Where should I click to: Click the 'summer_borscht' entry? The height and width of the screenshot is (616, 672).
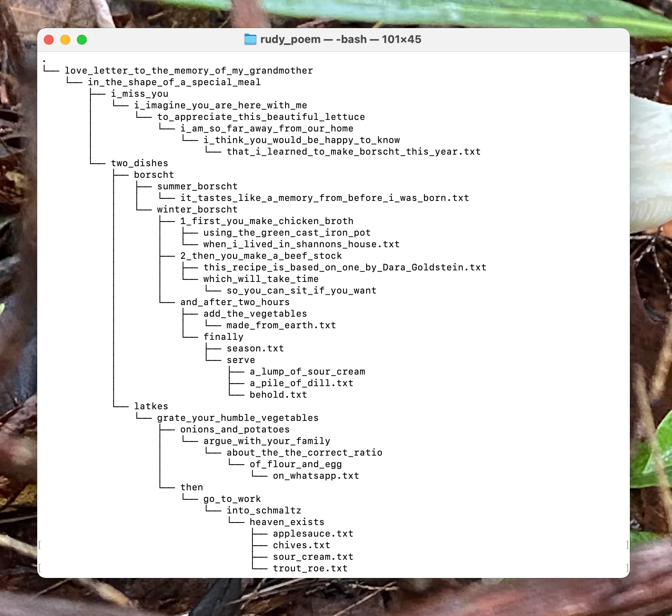[198, 186]
